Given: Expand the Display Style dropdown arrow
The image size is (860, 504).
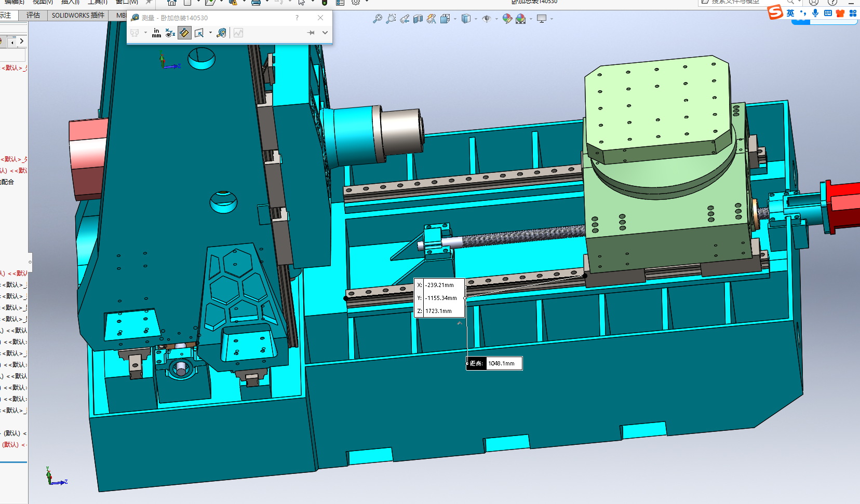Looking at the screenshot, I should 476,19.
